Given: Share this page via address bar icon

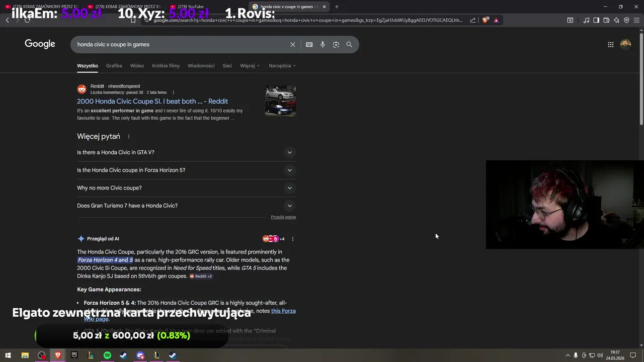Looking at the screenshot, I should coord(473,20).
